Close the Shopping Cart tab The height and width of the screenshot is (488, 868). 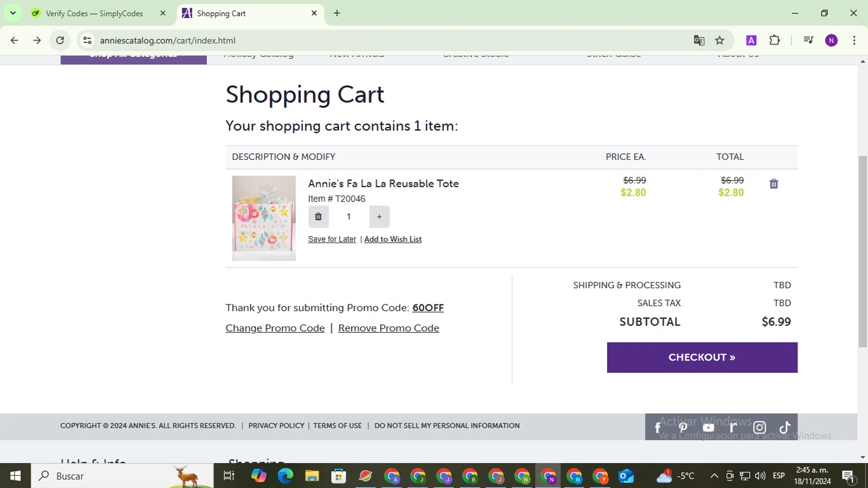point(314,13)
